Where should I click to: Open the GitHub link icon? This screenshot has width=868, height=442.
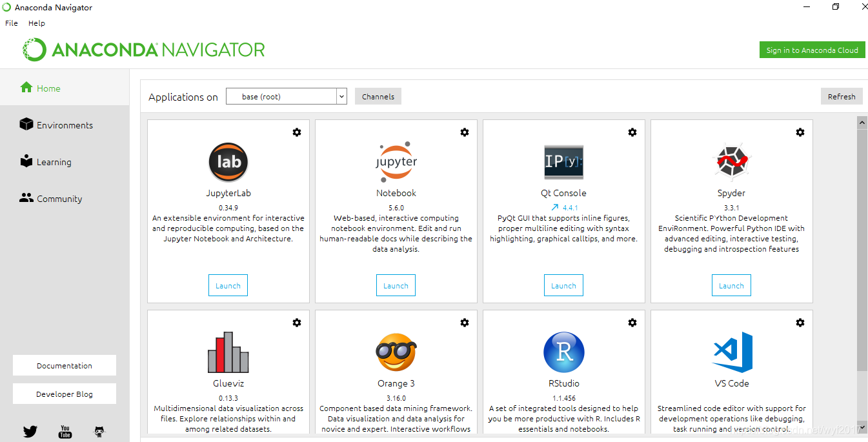click(99, 432)
